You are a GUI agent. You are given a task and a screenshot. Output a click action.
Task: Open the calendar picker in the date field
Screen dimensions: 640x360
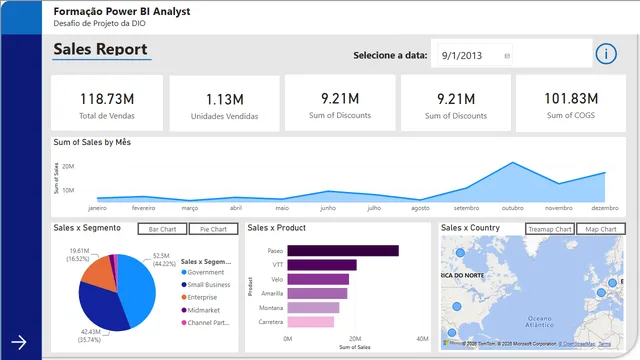click(x=507, y=56)
